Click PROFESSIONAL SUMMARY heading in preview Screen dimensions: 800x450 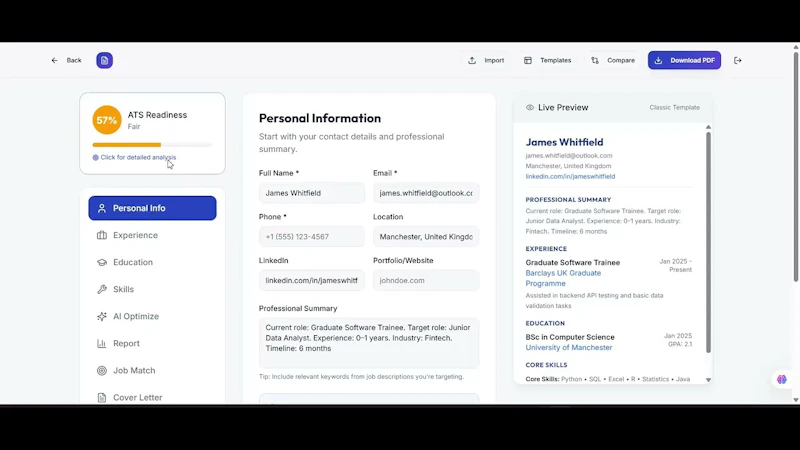pos(568,199)
